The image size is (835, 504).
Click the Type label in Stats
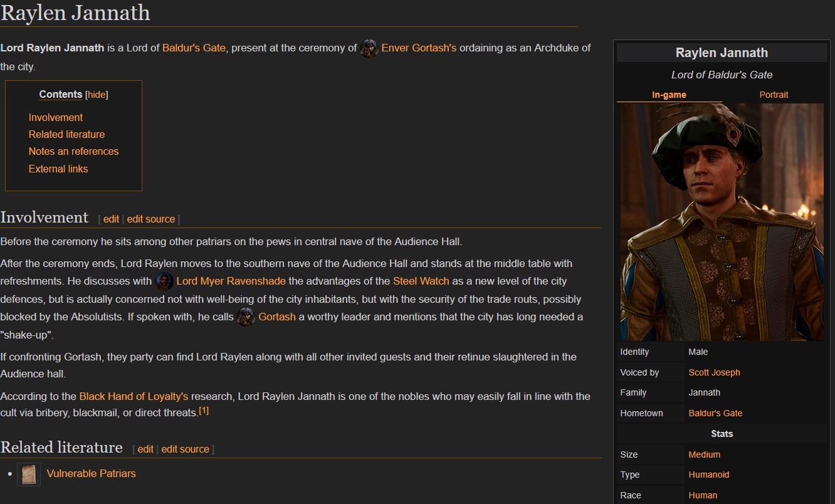[x=630, y=475]
